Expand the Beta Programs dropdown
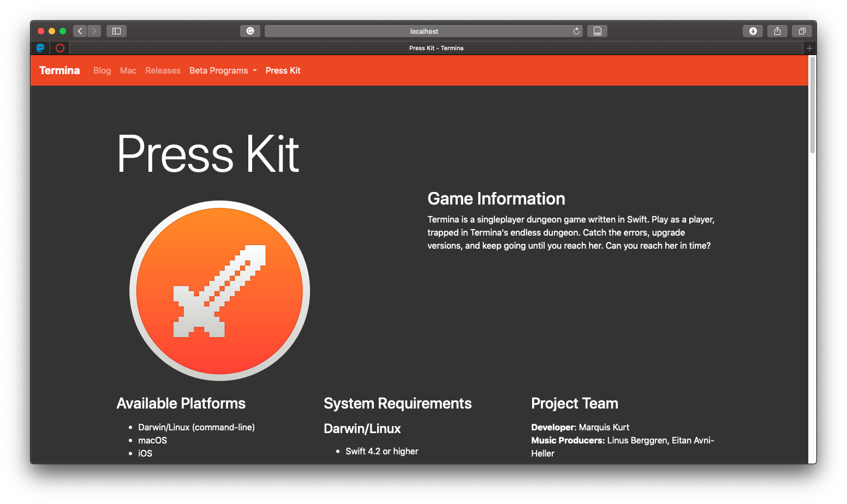847x504 pixels. click(x=223, y=70)
